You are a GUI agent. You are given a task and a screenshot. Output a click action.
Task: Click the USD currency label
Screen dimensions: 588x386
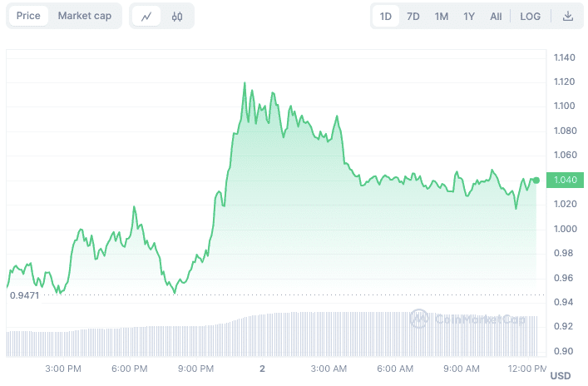click(x=561, y=376)
